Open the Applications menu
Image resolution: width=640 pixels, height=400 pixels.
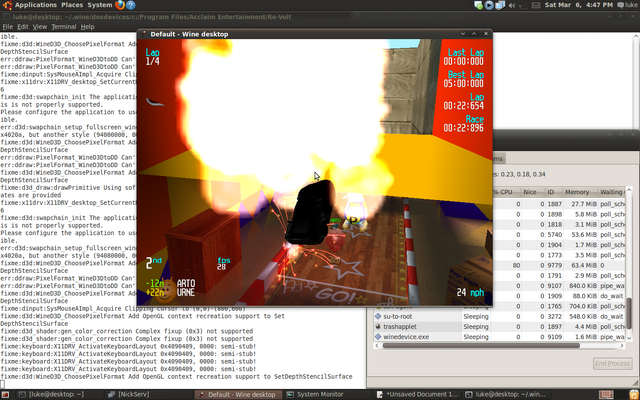coord(36,5)
